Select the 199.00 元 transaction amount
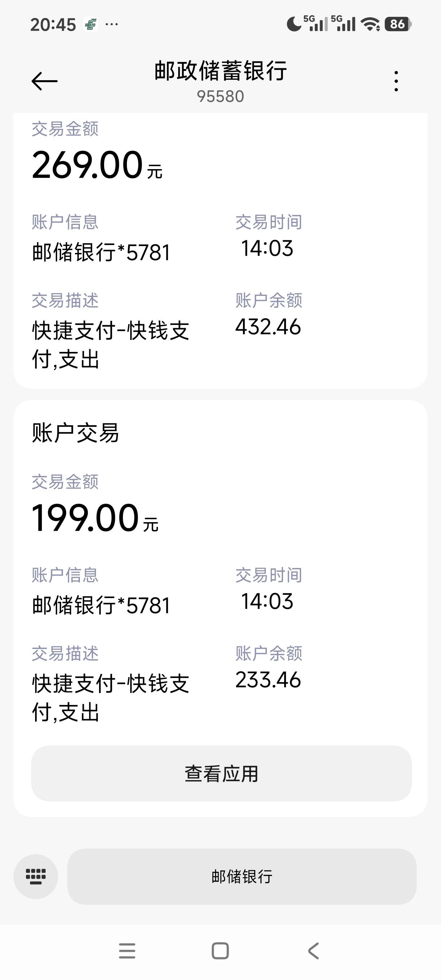Image resolution: width=441 pixels, height=980 pixels. (x=95, y=518)
